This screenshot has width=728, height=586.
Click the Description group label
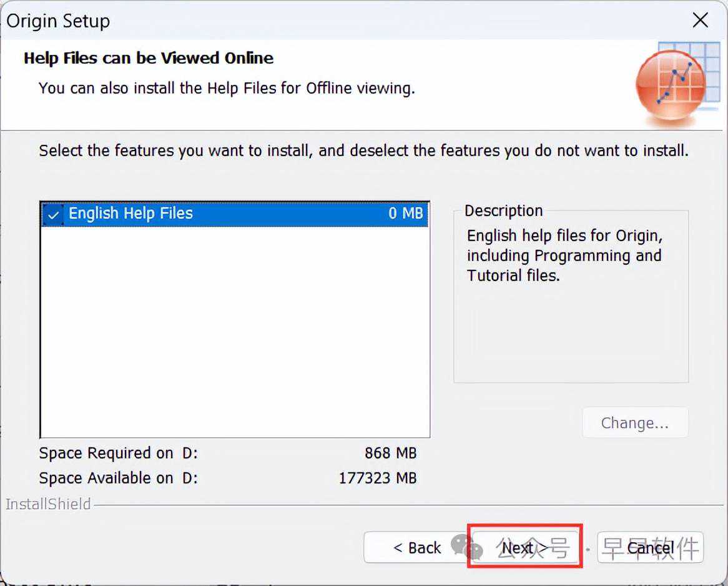coord(503,211)
